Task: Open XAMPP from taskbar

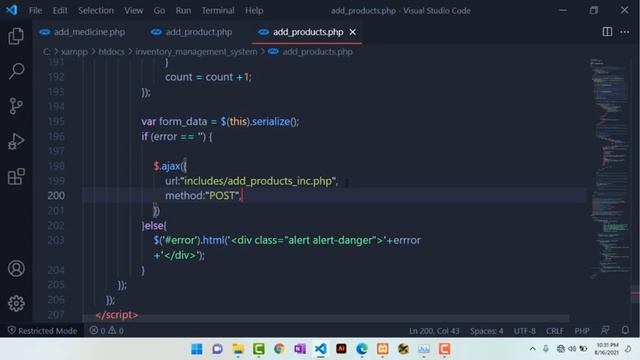Action: coord(383,349)
